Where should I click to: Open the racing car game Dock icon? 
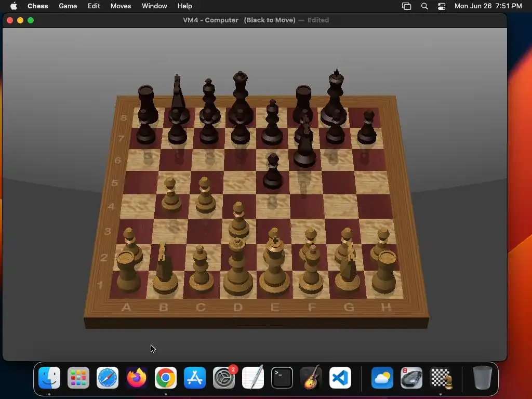click(411, 378)
